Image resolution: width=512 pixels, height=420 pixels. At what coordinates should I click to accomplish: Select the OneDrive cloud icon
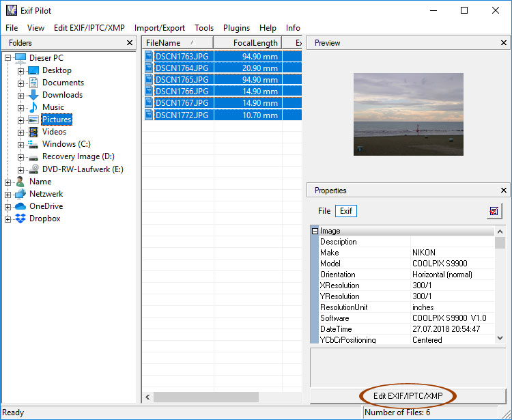20,206
